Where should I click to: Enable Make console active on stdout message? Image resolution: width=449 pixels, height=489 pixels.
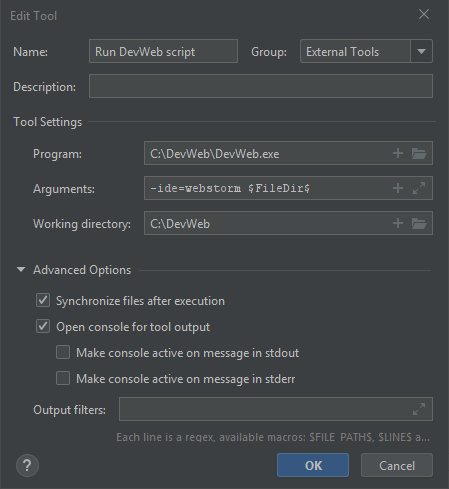[x=63, y=352]
